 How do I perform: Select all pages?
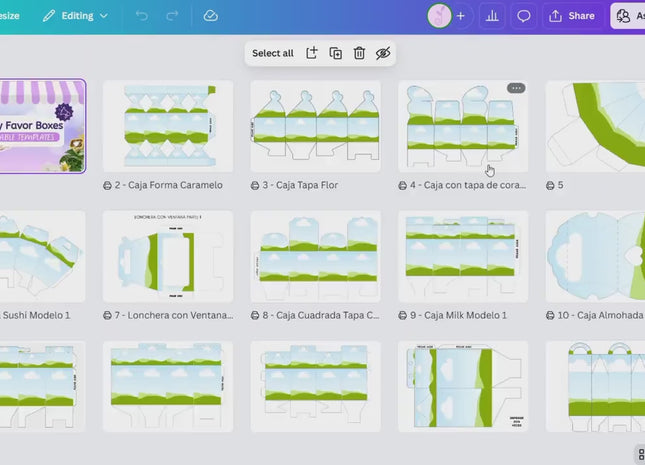pos(273,53)
